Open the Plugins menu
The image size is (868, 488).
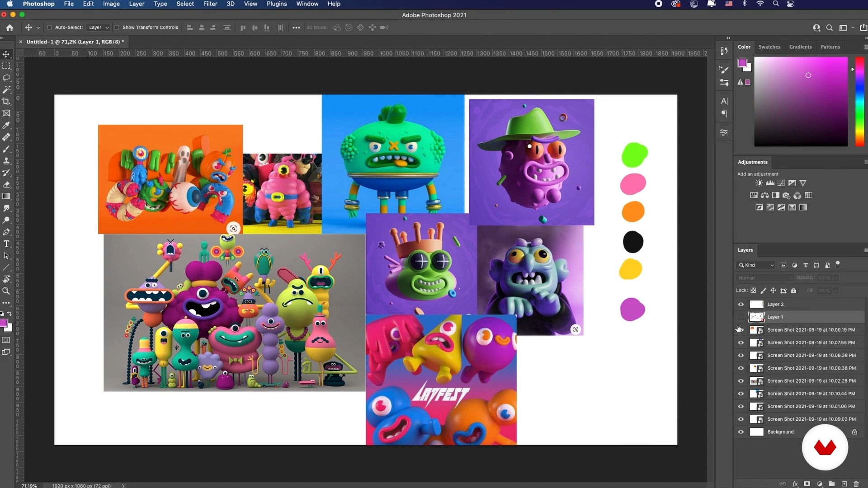[x=277, y=4]
